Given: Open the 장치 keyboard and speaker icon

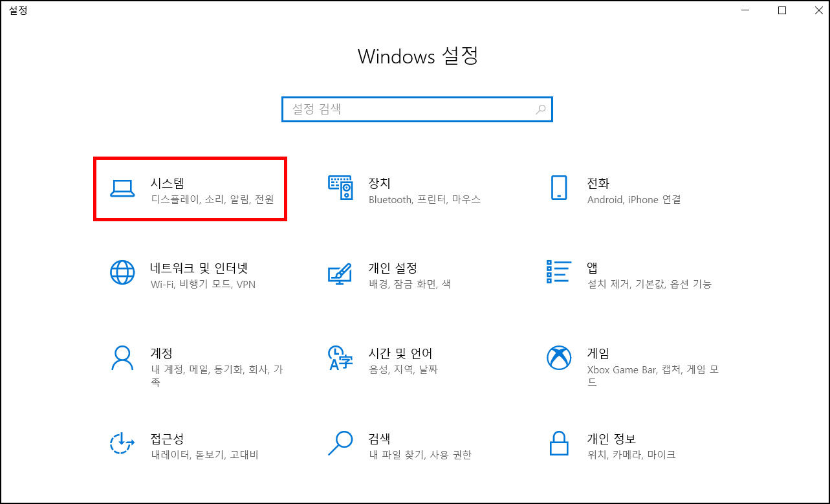Looking at the screenshot, I should [x=340, y=188].
